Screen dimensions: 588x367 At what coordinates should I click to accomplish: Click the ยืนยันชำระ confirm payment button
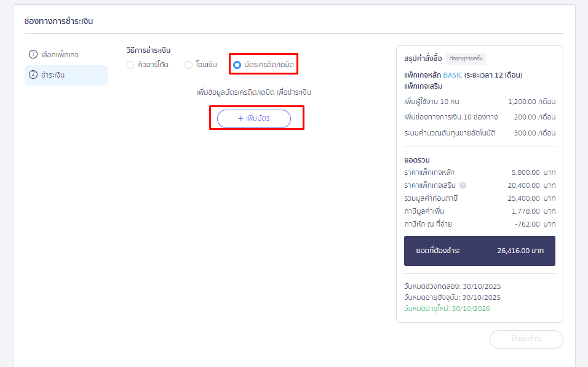pos(526,339)
